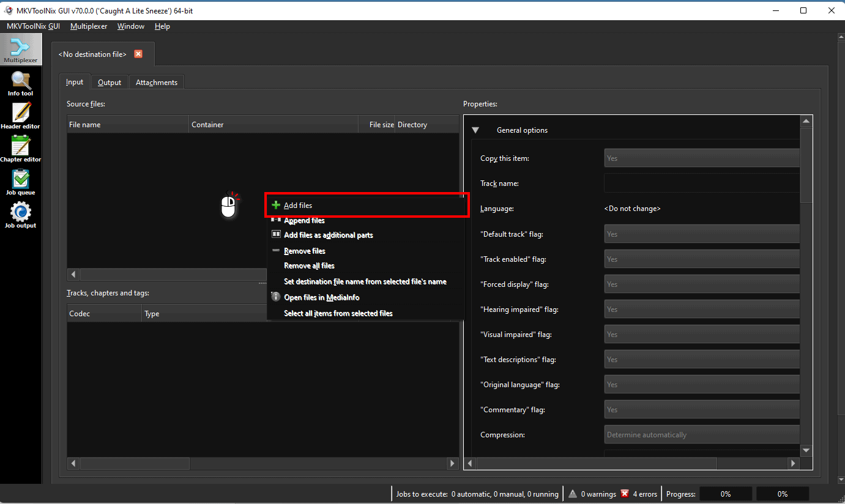Open the MKVToolNix GUI menu
The image size is (845, 504).
pyautogui.click(x=33, y=26)
